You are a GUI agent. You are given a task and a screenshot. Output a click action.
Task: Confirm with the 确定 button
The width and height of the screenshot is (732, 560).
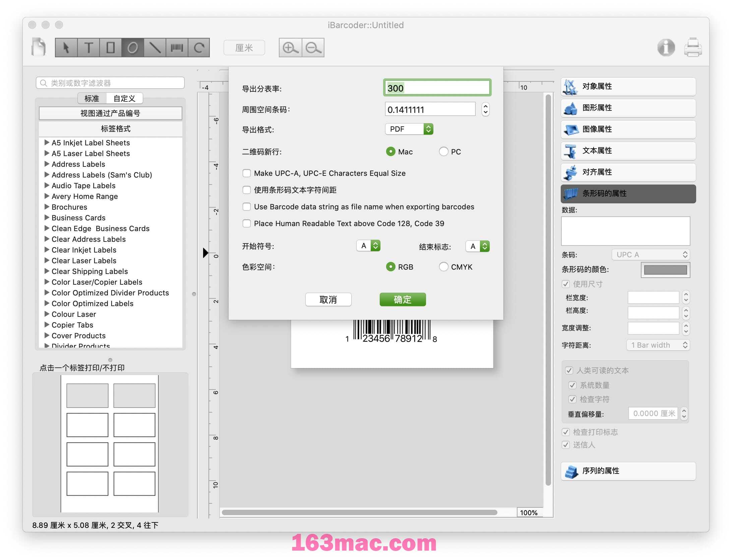pyautogui.click(x=403, y=300)
